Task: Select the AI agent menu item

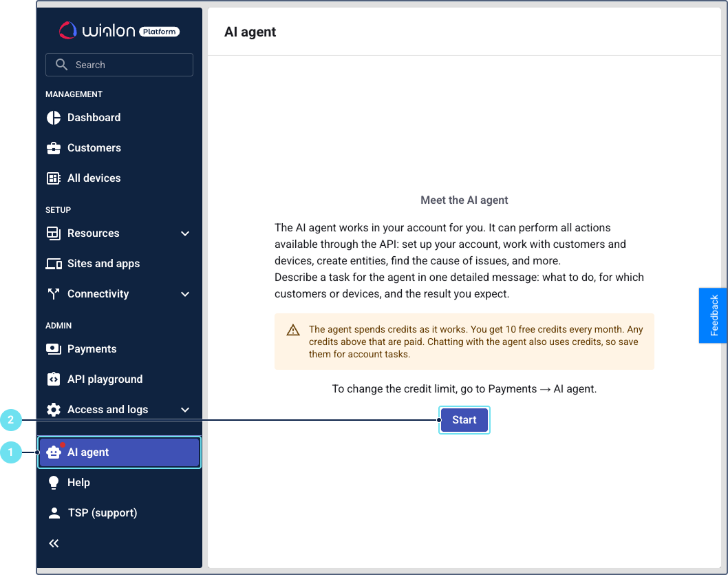Action: [119, 452]
